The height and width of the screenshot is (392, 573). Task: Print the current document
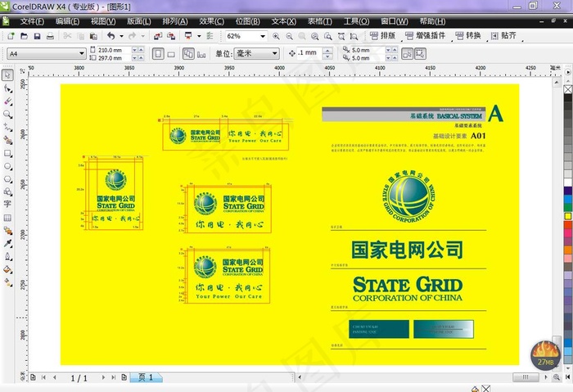click(x=50, y=36)
